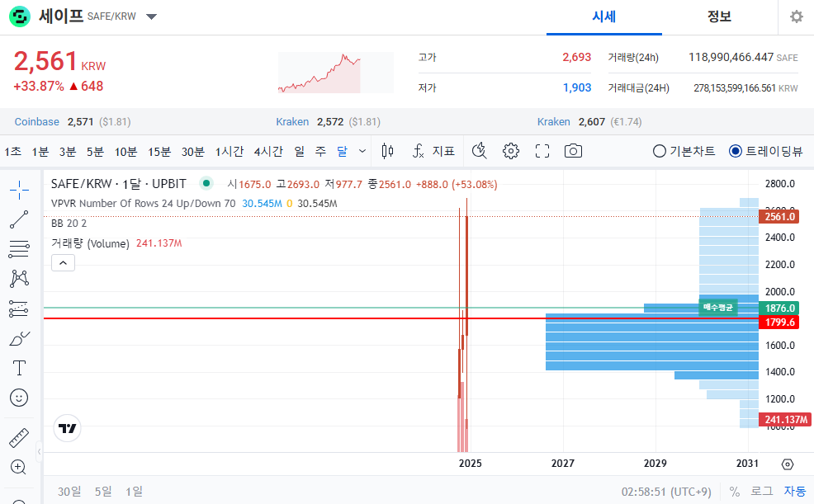Select the 1초 interval
The width and height of the screenshot is (814, 504).
13,152
